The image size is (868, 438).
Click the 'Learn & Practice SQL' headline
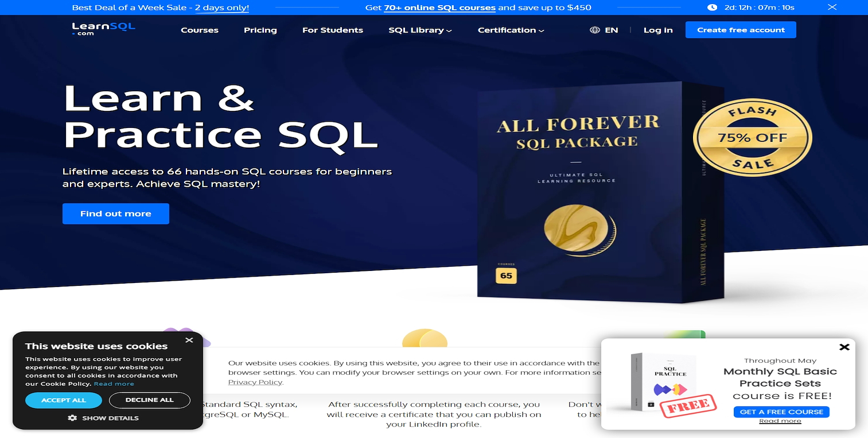tap(221, 117)
